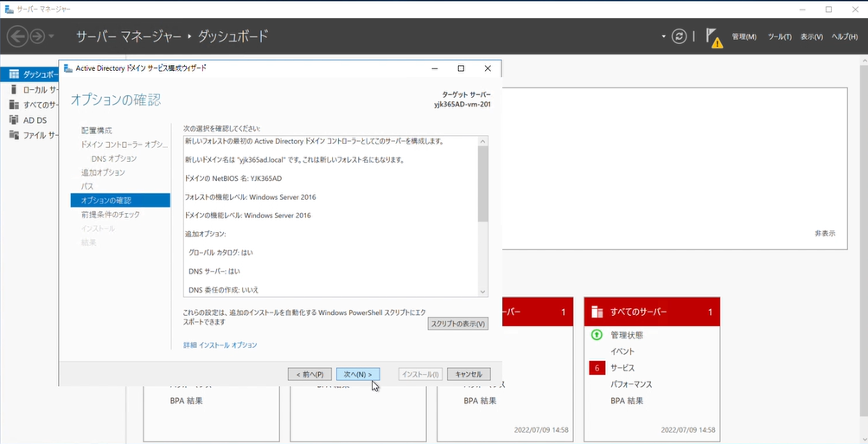The width and height of the screenshot is (868, 444).
Task: Click the file services icon in sidebar
Action: point(14,135)
